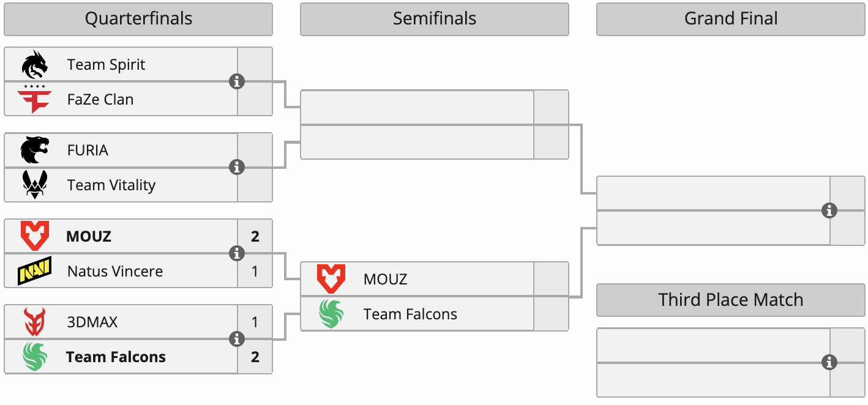Select the Grand Final column header
Image resolution: width=868 pixels, height=405 pixels.
coord(731,19)
